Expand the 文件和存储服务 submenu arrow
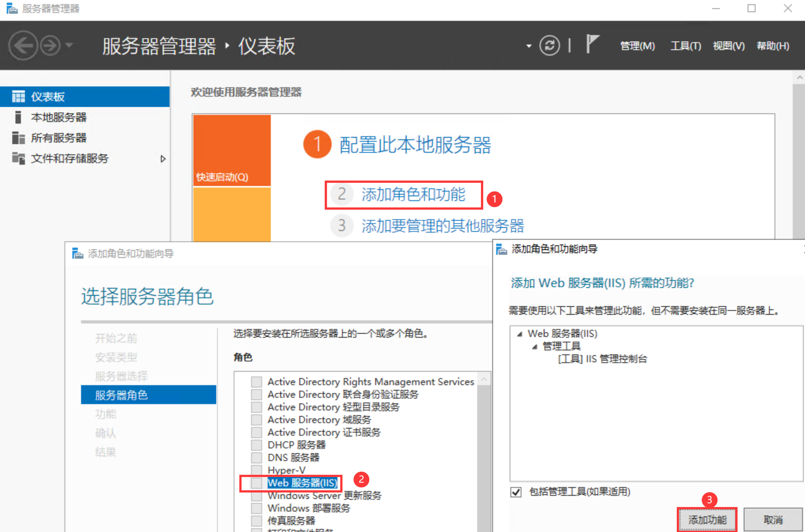This screenshot has height=532, width=805. [163, 159]
